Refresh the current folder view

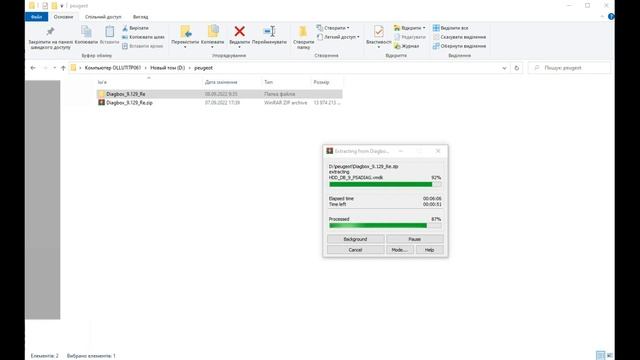tap(517, 68)
